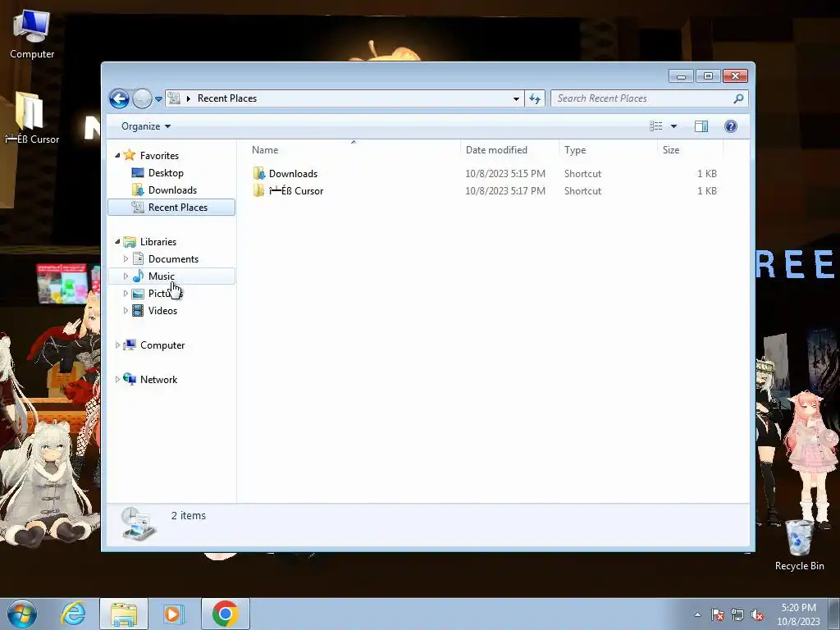The width and height of the screenshot is (840, 630).
Task: Expand the Music library arrow
Action: pyautogui.click(x=126, y=276)
